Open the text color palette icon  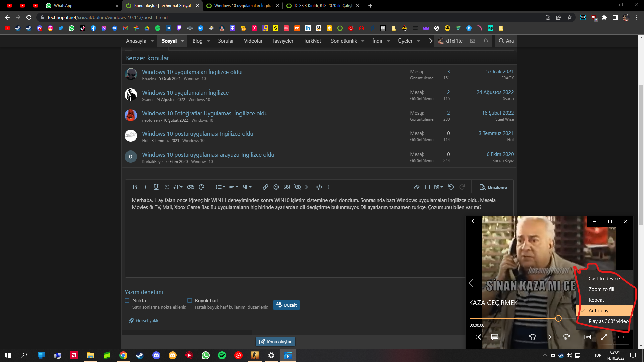point(201,187)
